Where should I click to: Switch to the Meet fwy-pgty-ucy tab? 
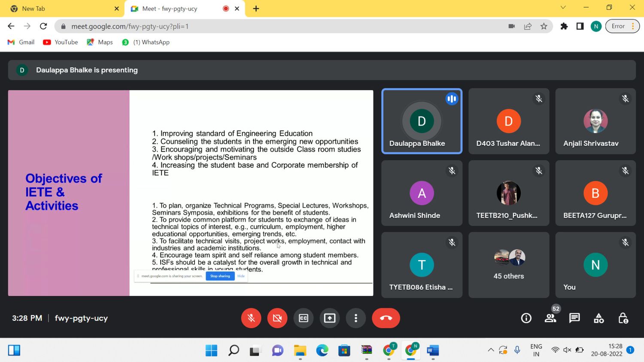click(185, 9)
